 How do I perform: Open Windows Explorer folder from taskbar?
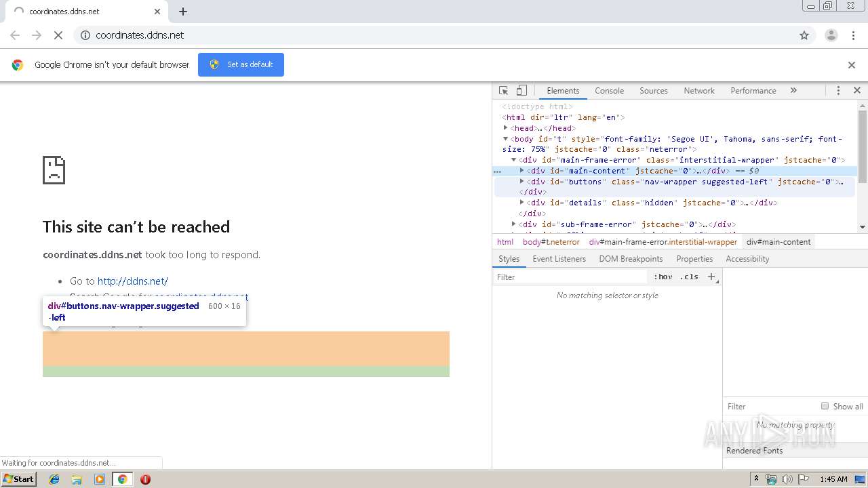(77, 479)
